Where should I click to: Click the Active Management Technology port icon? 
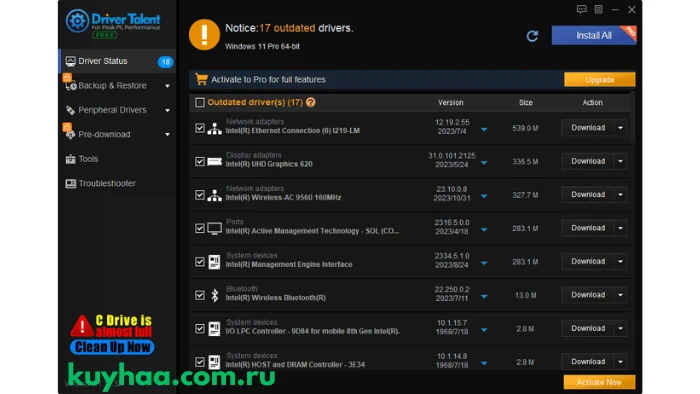[x=214, y=228]
